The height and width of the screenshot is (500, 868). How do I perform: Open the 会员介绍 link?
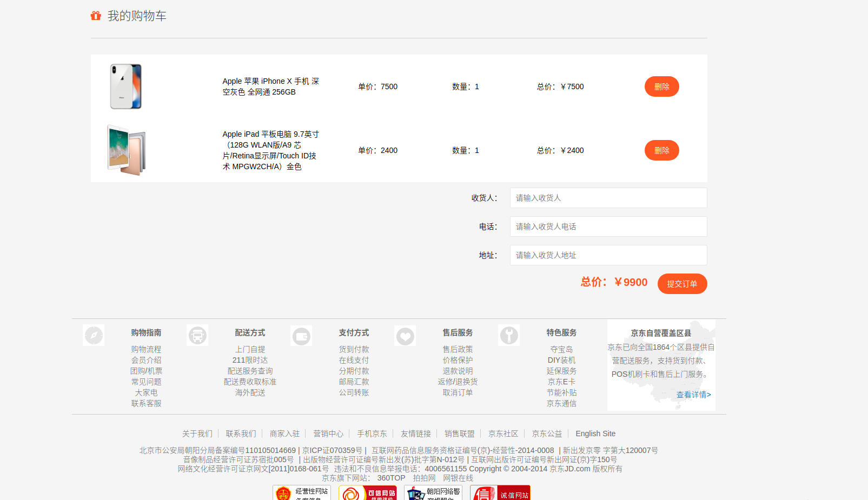146,360
